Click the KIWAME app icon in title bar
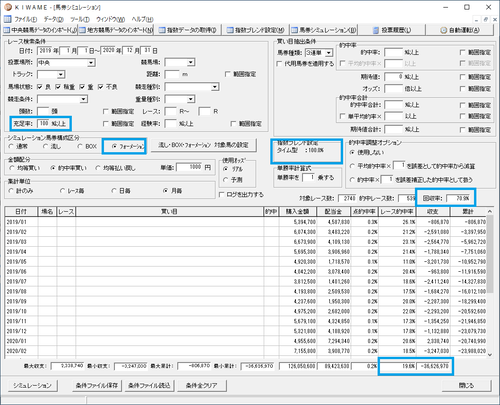Viewport: 500px width, 405px height. (8, 7)
